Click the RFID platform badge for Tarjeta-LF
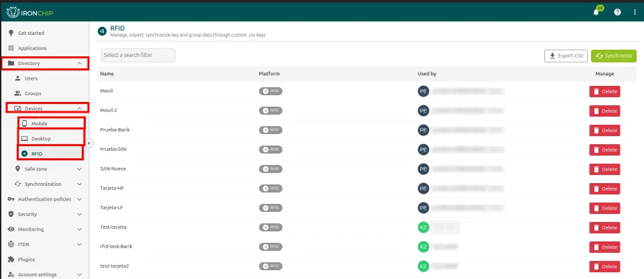This screenshot has width=644, height=279. click(271, 208)
